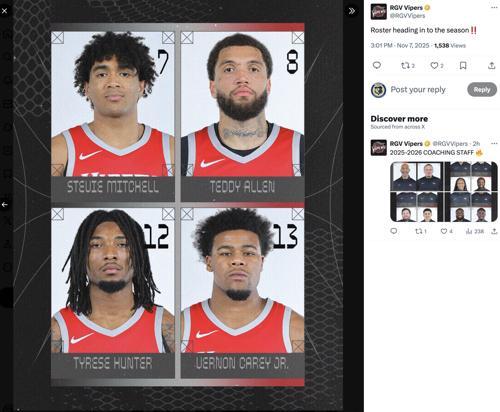The image size is (500, 412).
Task: Open more options on coaching staff post
Action: 494,143
